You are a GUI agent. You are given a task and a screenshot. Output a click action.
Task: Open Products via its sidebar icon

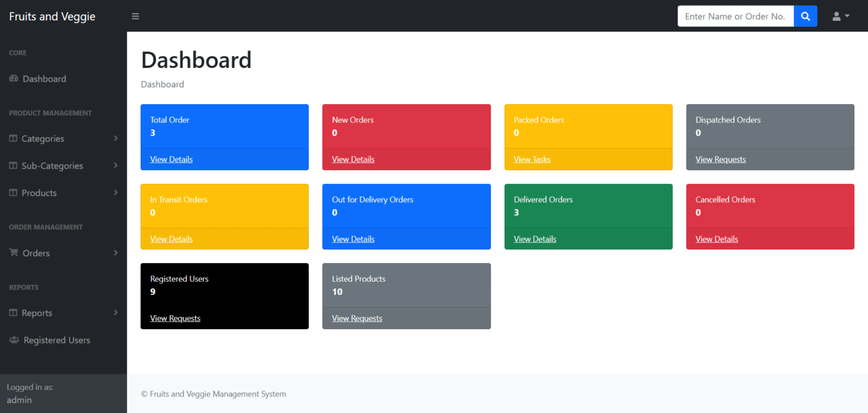coord(12,193)
